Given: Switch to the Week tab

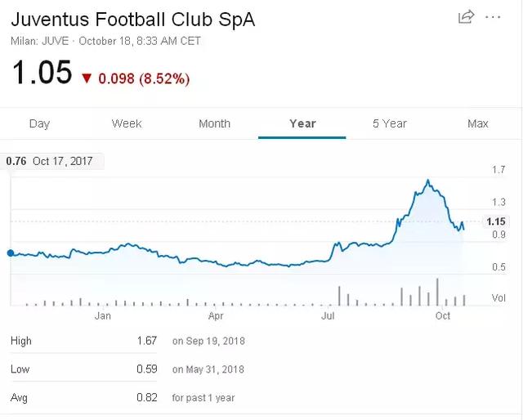Looking at the screenshot, I should [x=127, y=123].
